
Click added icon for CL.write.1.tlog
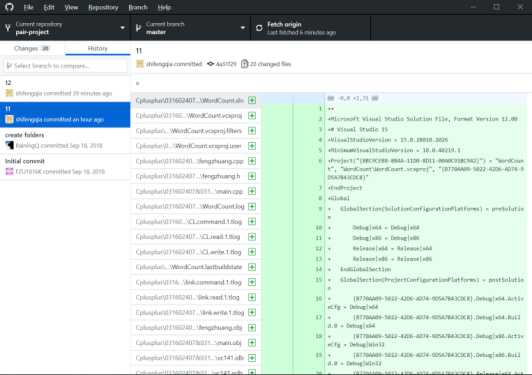pyautogui.click(x=252, y=251)
